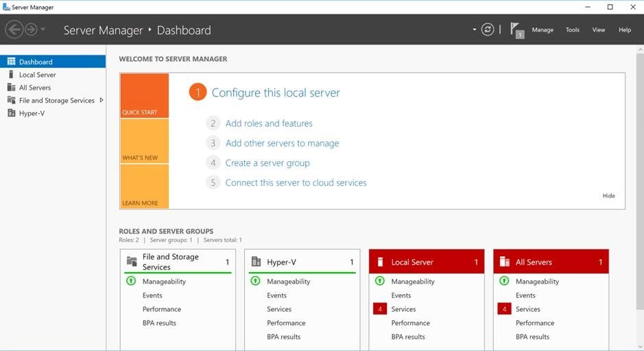The image size is (644, 351).
Task: Click the Server Manager title bar icon
Action: point(6,7)
